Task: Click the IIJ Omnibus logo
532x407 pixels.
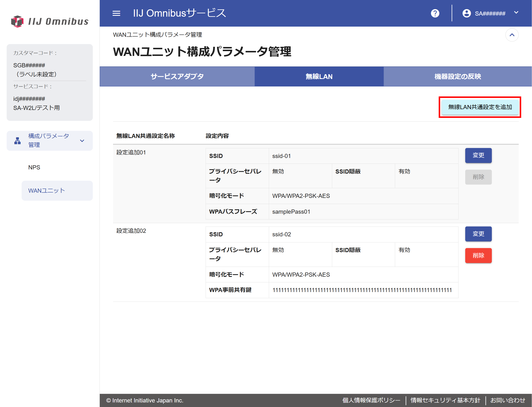Action: point(50,21)
